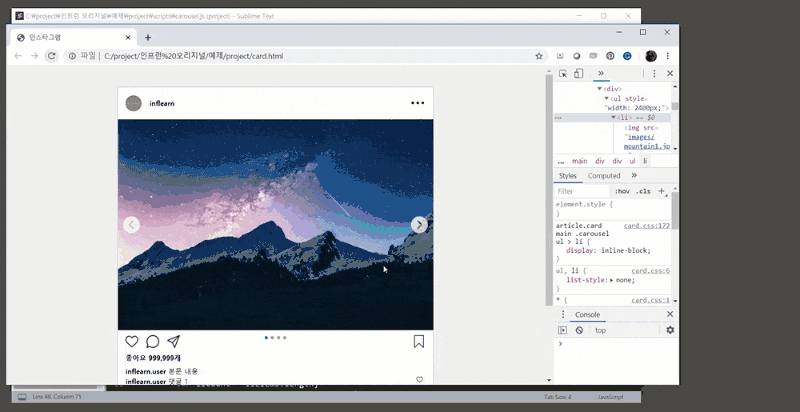Click the Pinterest extension icon
This screenshot has width=800, height=412.
click(x=610, y=56)
